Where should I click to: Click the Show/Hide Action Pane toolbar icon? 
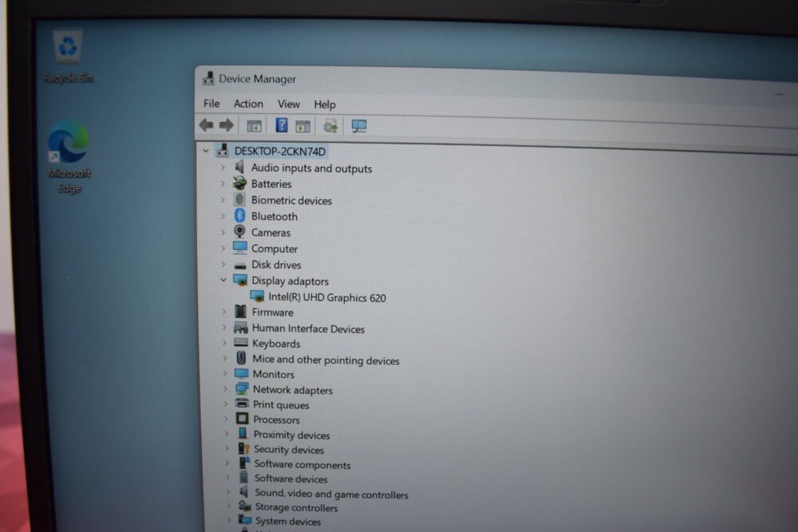pyautogui.click(x=302, y=126)
